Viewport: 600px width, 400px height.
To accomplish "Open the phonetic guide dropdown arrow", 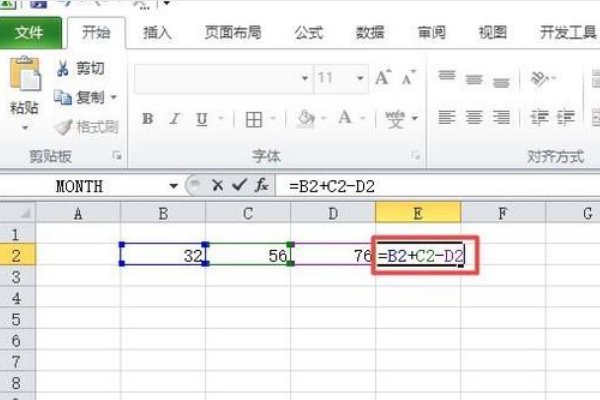I will tap(414, 118).
